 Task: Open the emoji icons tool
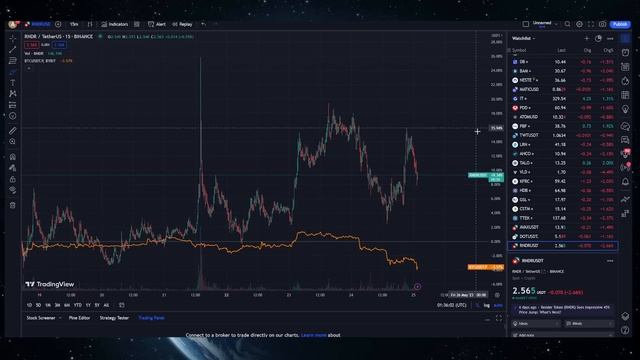(13, 116)
